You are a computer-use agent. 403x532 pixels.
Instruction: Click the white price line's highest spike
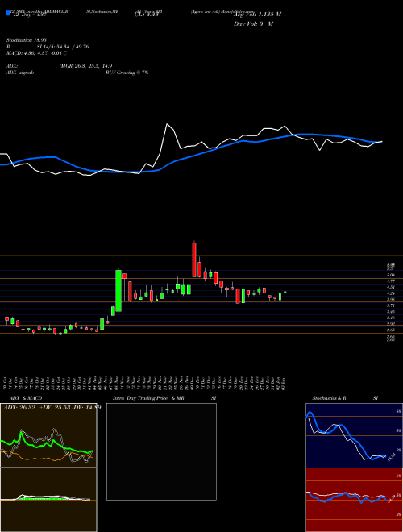pyautogui.click(x=167, y=124)
